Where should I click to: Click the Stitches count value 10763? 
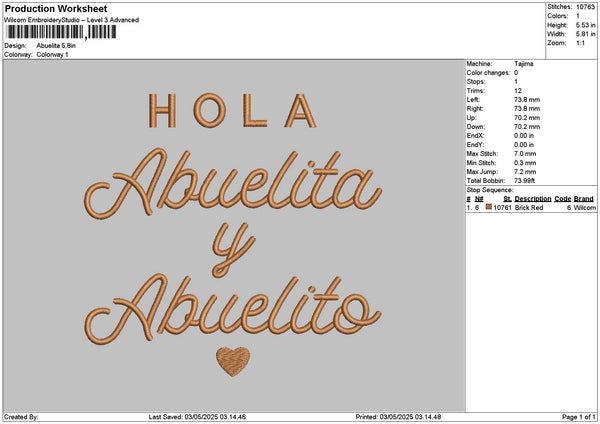(585, 7)
